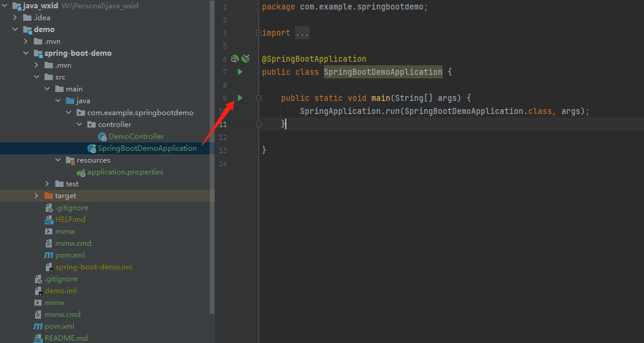This screenshot has height=343, width=644.
Task: Fold the main method body in gutter
Action: (258, 98)
